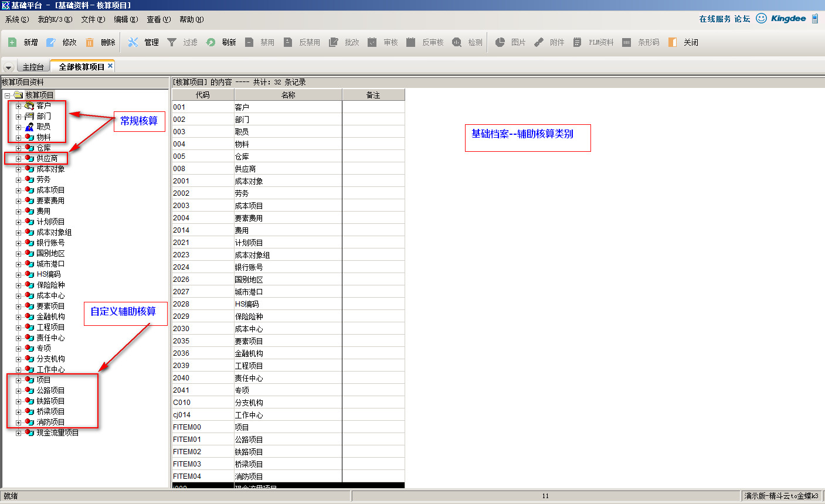Click the 过滤 (Filter) funnel icon
Image resolution: width=825 pixels, height=504 pixels.
coord(172,42)
